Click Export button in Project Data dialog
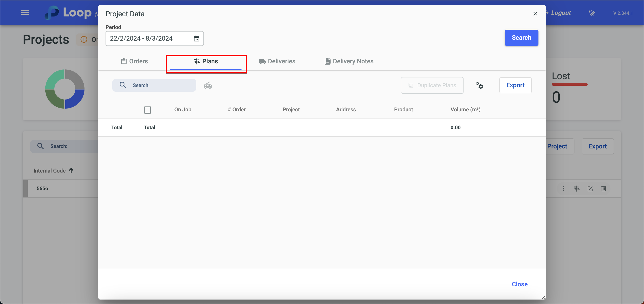Image resolution: width=644 pixels, height=304 pixels. click(515, 85)
